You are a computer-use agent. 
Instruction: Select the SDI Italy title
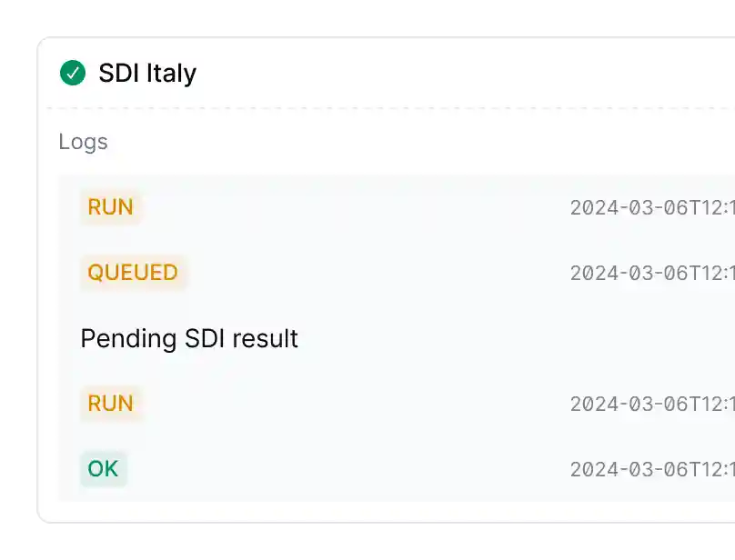coord(147,73)
